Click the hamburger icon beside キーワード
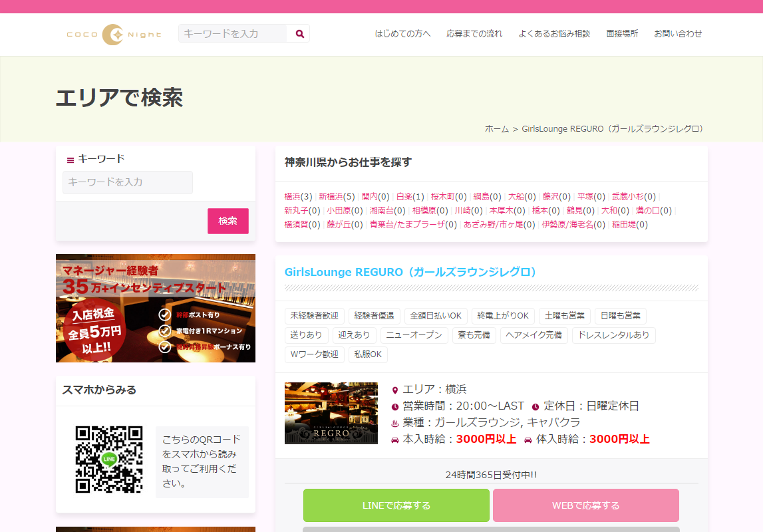 71,160
